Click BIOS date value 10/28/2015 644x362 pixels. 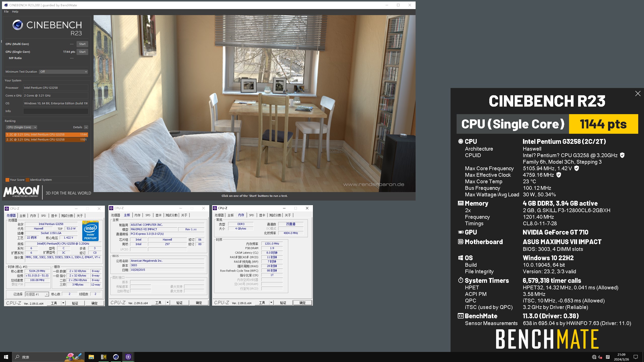(167, 270)
